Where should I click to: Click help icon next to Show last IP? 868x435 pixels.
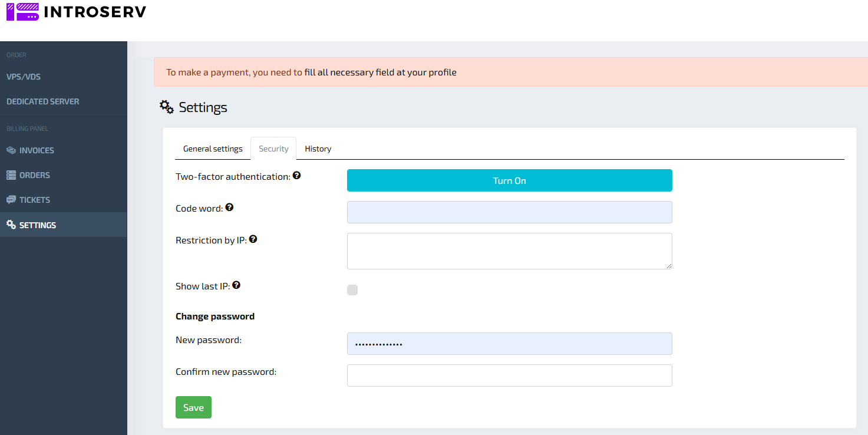coord(236,285)
